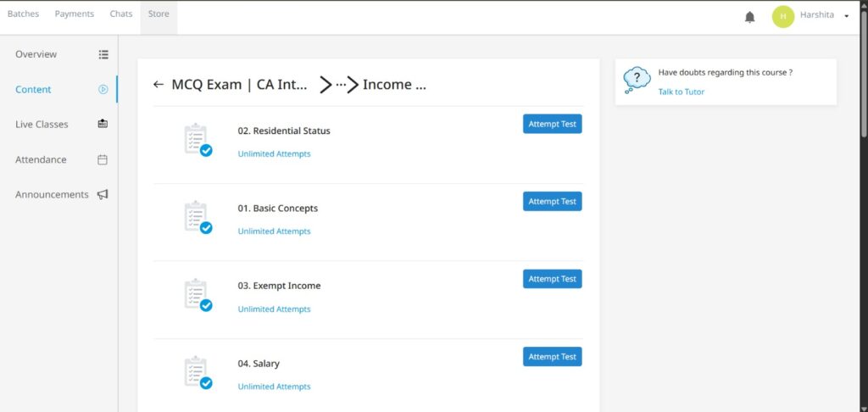
Task: Attempt the Residential Status test
Action: 552,124
